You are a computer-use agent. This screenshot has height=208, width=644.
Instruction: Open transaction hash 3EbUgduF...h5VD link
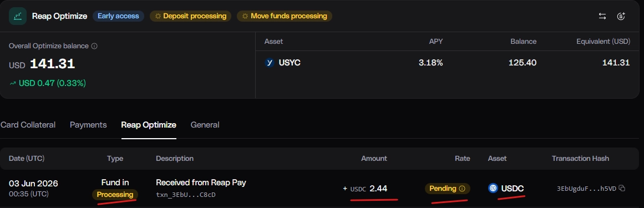[x=586, y=189]
